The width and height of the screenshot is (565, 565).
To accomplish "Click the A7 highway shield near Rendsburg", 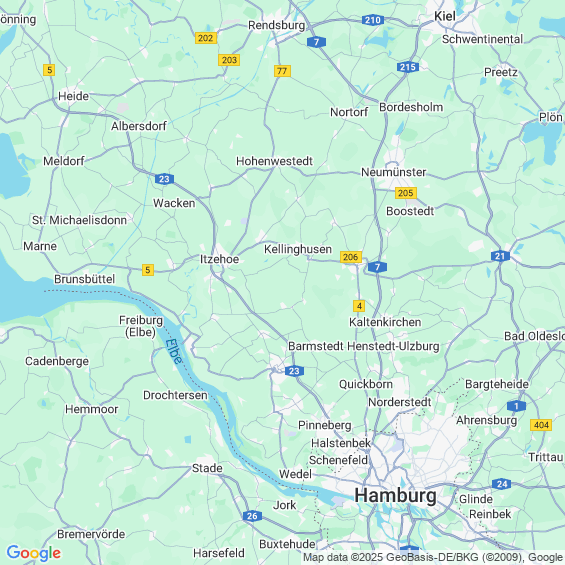I will [316, 42].
